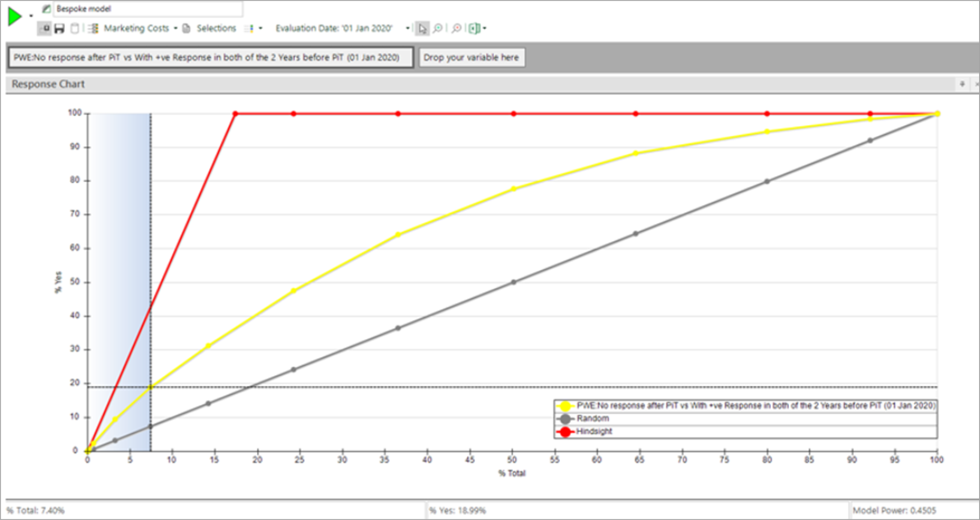980x520 pixels.
Task: Click the red Hindsight legend marker
Action: pos(565,431)
